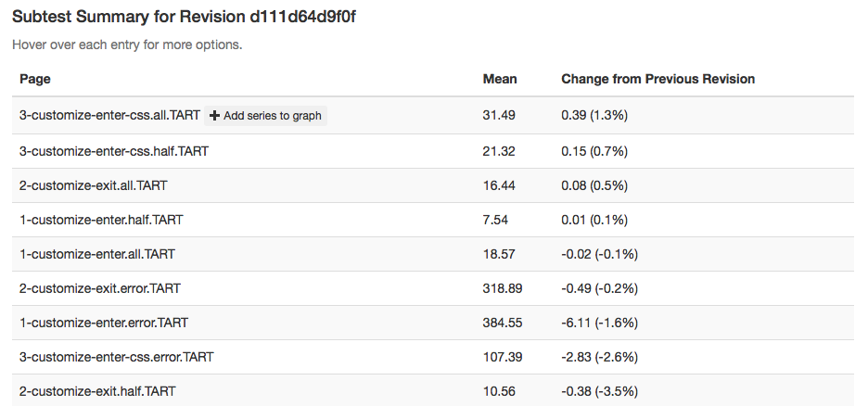The width and height of the screenshot is (868, 406).
Task: Click the mean value 384.55
Action: coord(503,323)
